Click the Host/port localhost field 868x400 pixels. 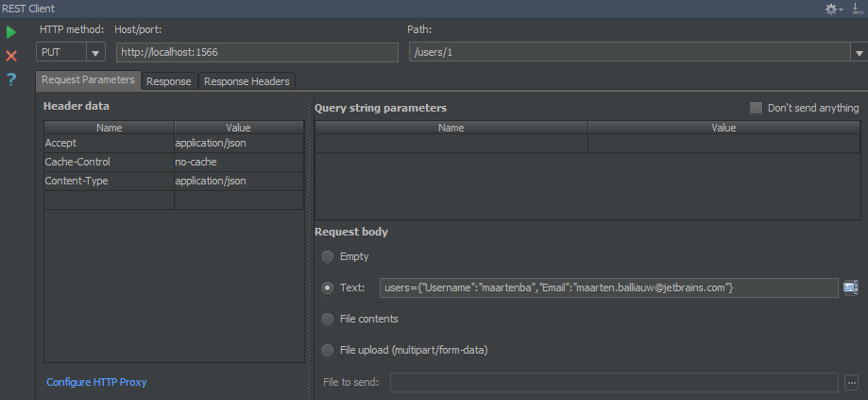coord(258,53)
